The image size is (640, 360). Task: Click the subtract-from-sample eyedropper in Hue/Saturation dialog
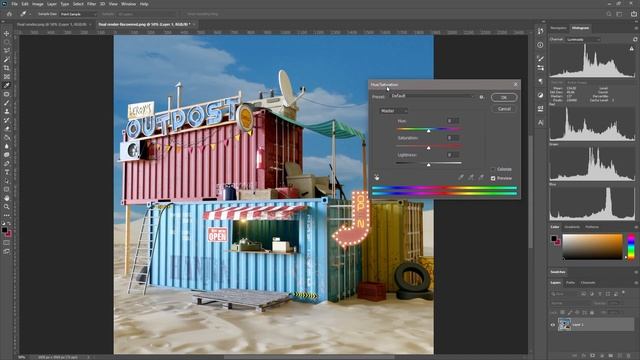coord(481,177)
